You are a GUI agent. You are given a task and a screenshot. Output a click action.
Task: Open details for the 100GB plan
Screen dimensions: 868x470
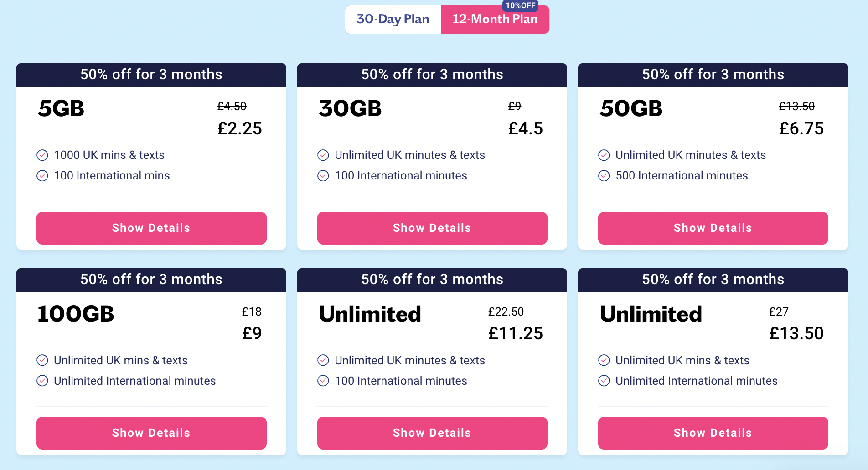pyautogui.click(x=151, y=433)
